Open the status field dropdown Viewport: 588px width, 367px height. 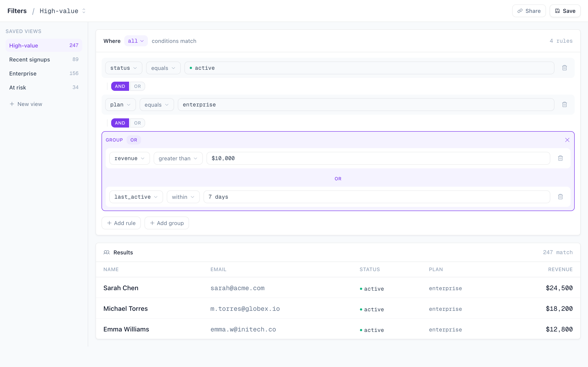[x=123, y=68]
